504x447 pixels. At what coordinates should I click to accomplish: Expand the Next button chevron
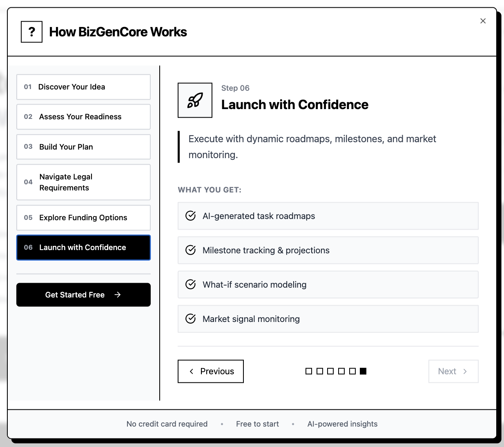[465, 371]
